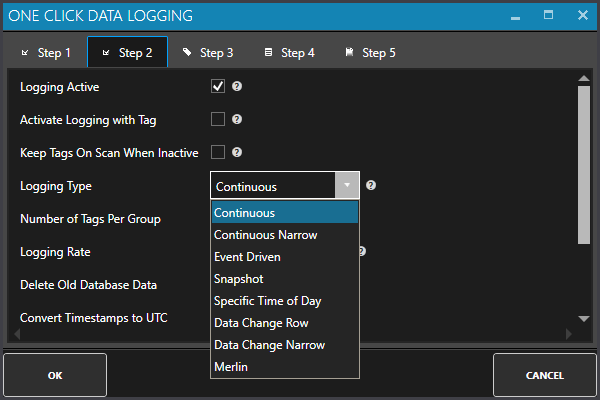Screen dimensions: 600x400
Task: Go to the Step 5 tab
Action: [370, 53]
